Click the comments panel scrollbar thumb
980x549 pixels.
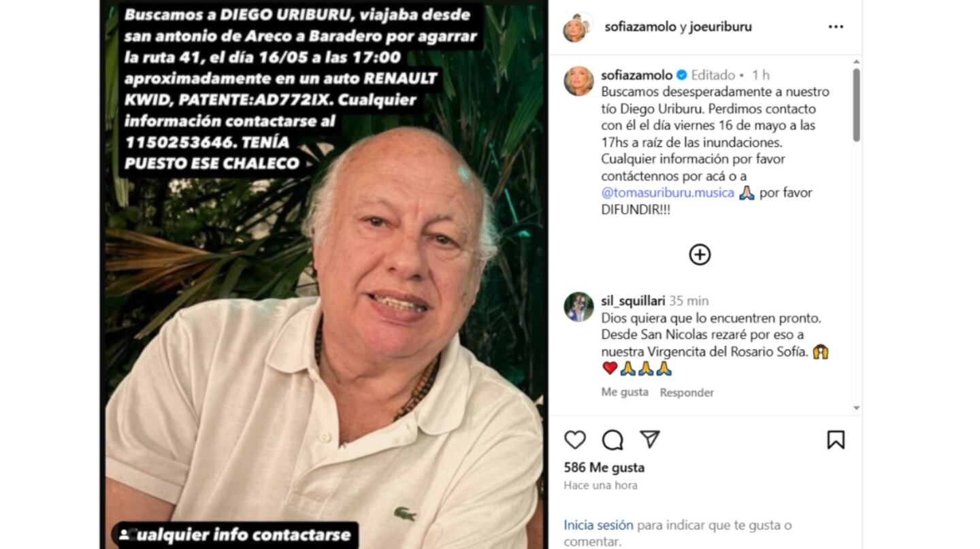click(x=856, y=105)
